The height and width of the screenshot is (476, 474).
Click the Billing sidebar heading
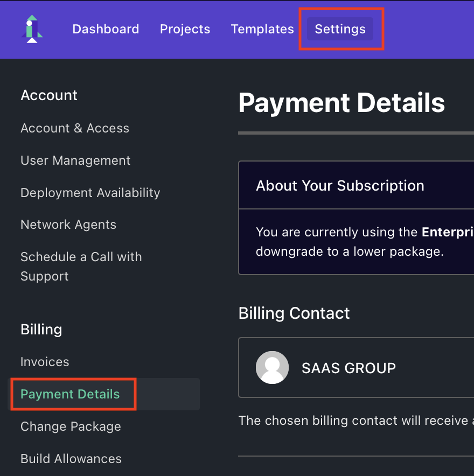[41, 330]
